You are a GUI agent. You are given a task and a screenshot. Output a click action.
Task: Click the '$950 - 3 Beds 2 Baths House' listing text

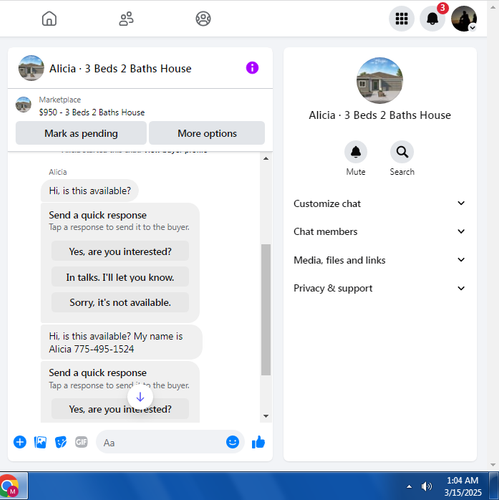click(92, 112)
